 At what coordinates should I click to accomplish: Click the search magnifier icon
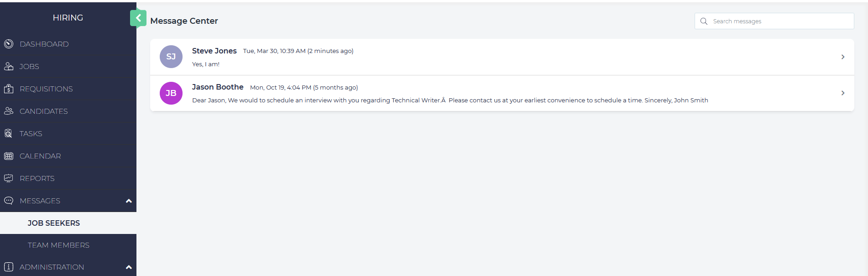point(704,21)
